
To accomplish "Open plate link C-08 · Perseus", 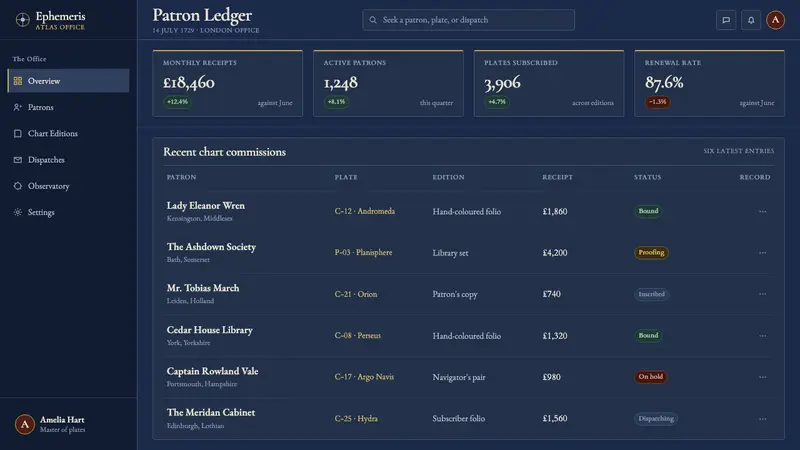I will click(x=358, y=336).
